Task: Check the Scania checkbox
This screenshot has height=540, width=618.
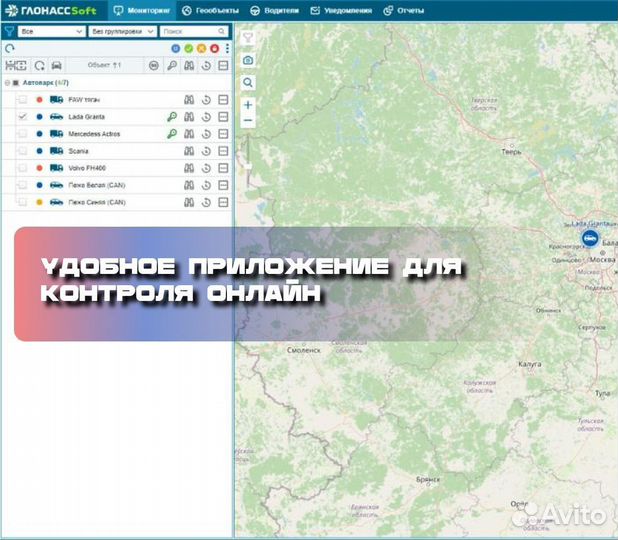Action: [22, 151]
